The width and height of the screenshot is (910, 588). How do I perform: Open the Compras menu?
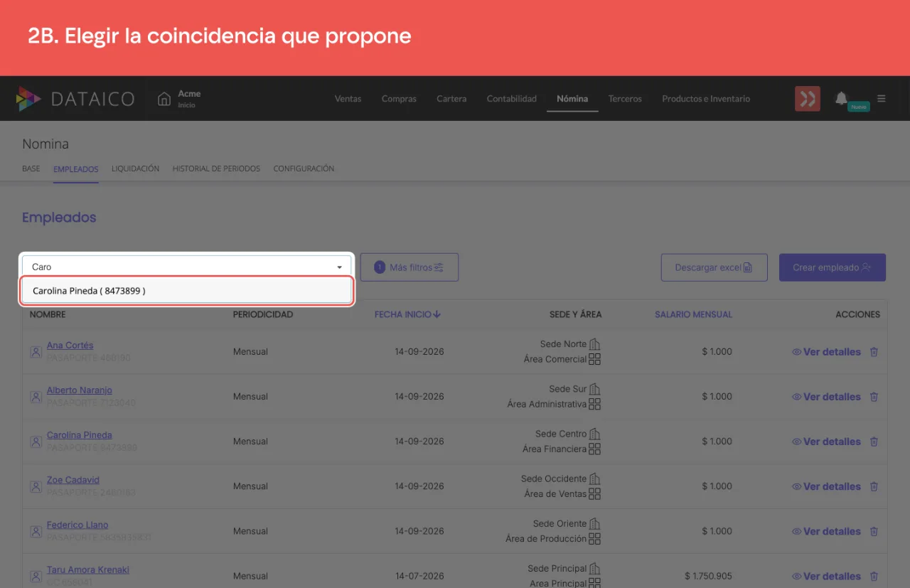pos(399,99)
